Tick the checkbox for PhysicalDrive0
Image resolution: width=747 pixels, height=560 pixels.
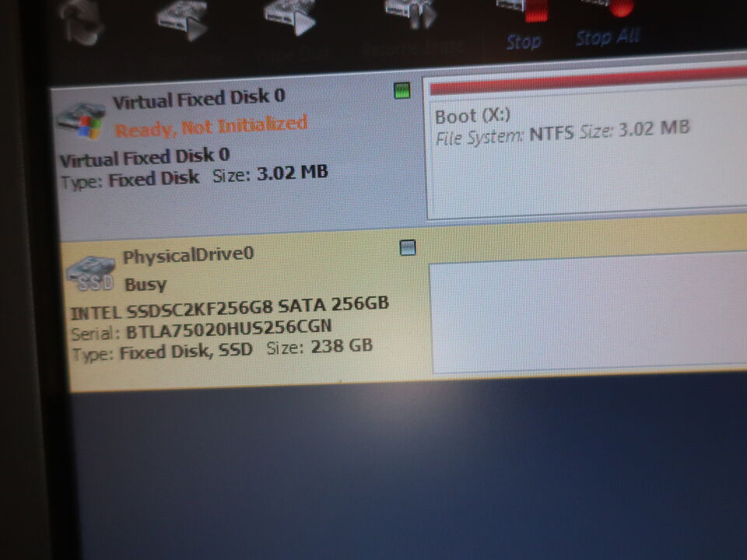coord(407,248)
